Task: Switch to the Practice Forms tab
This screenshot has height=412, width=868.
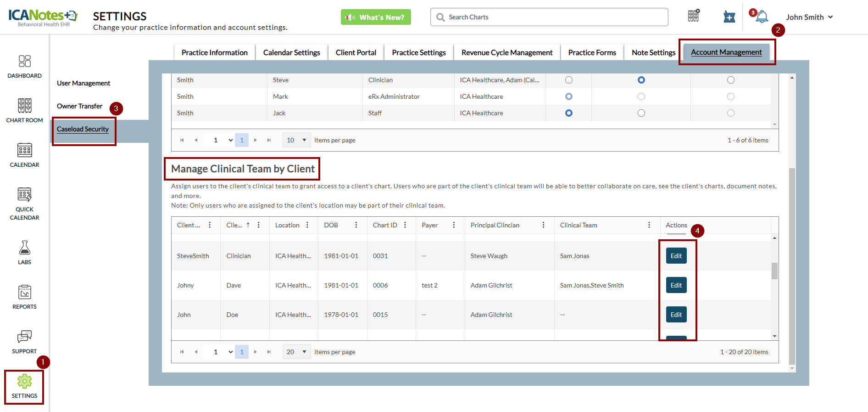Action: point(592,52)
